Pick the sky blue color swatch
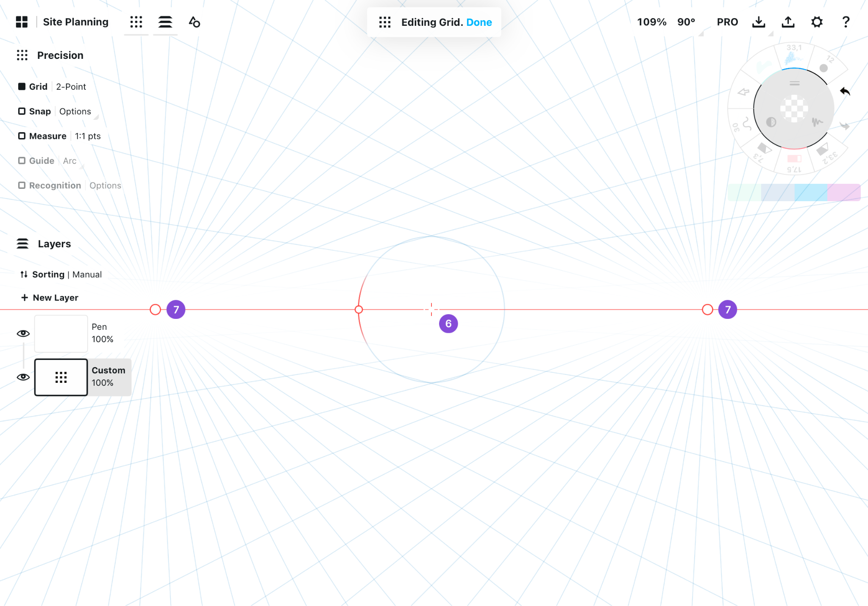This screenshot has height=606, width=868. [811, 192]
